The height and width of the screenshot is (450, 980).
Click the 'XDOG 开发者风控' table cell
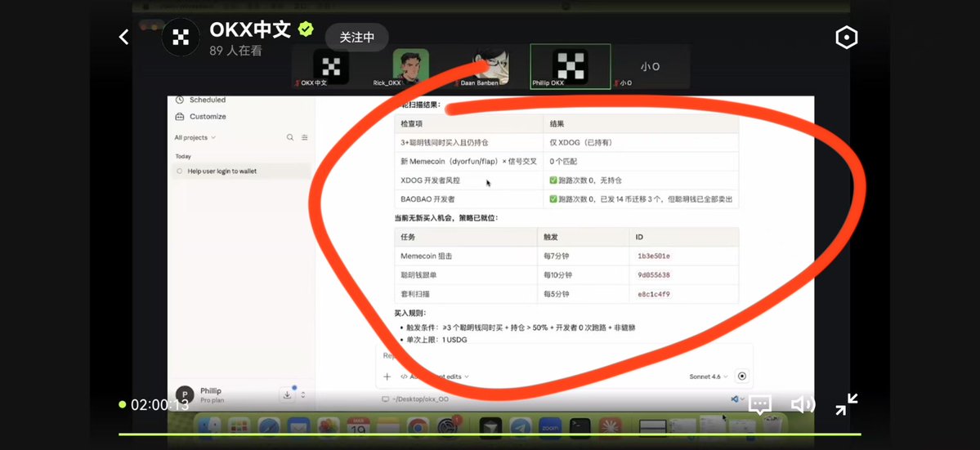(x=469, y=180)
